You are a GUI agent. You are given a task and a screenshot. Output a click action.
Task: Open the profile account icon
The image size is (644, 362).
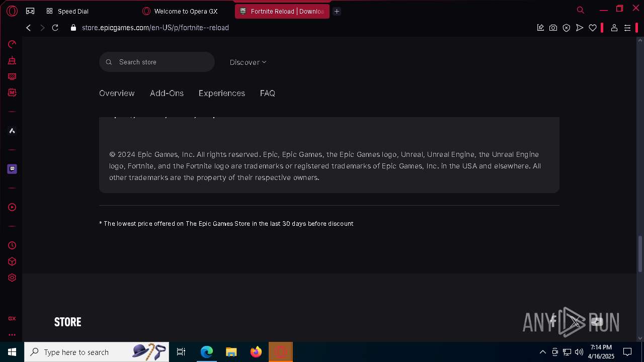[x=614, y=28]
